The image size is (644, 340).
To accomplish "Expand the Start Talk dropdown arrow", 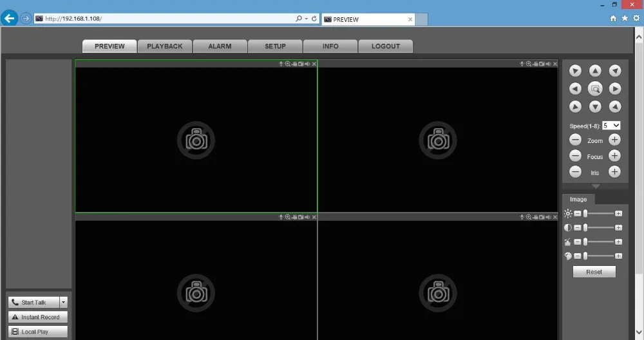I will coord(63,302).
